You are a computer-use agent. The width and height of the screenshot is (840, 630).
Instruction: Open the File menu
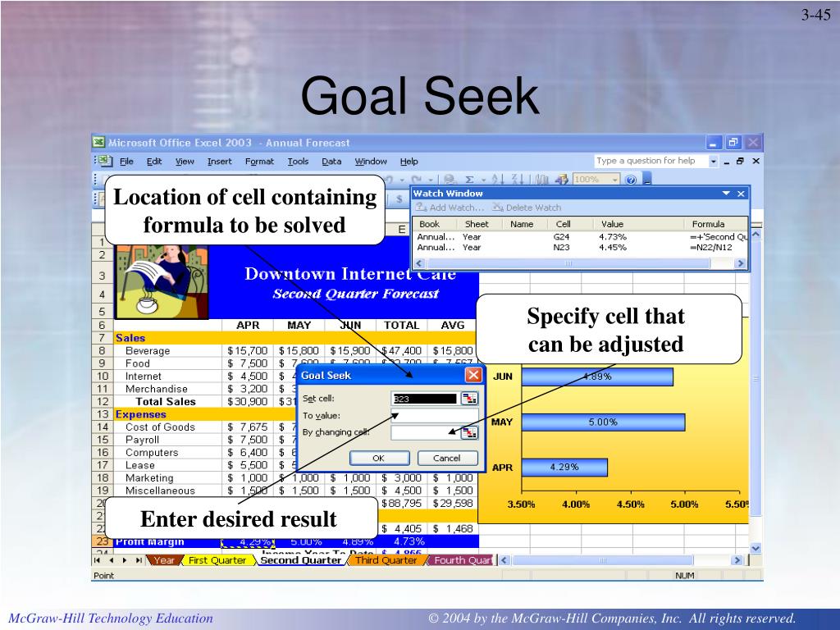pyautogui.click(x=126, y=162)
